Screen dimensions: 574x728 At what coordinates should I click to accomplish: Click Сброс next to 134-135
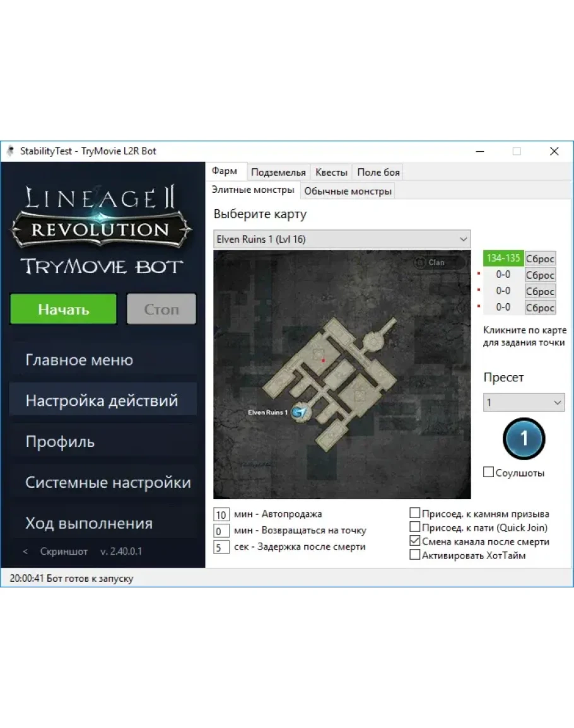coord(540,259)
